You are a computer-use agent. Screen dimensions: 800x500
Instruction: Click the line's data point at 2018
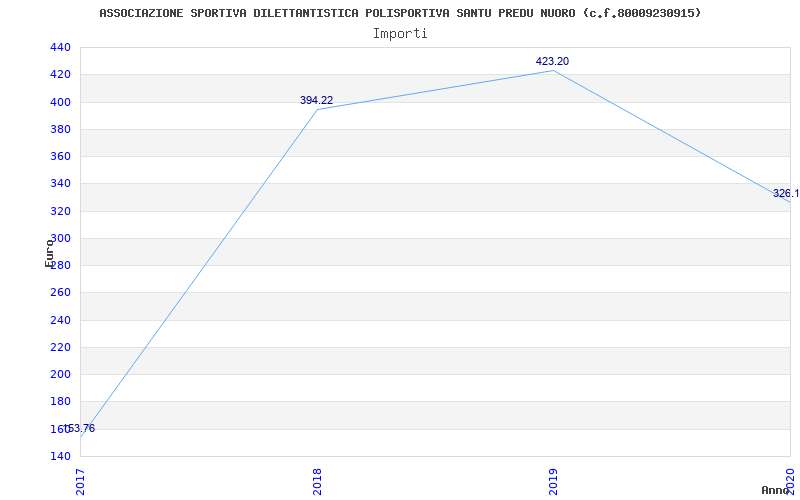pos(317,110)
